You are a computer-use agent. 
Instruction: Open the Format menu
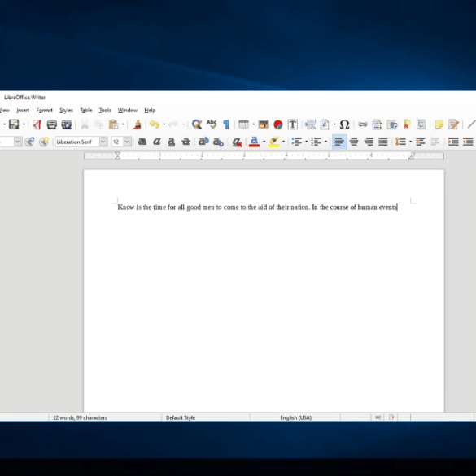point(44,110)
